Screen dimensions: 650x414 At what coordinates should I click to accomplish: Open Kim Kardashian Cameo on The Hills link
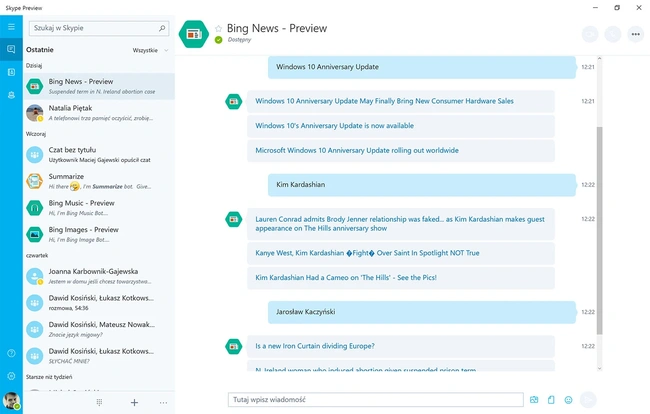[346, 278]
